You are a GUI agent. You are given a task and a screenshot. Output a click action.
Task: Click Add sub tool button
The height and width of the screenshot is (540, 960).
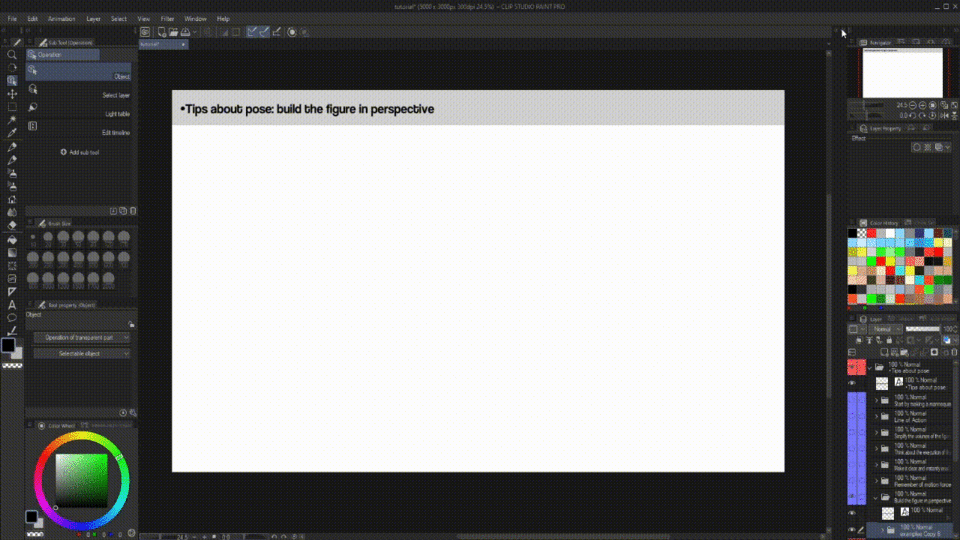pyautogui.click(x=80, y=152)
